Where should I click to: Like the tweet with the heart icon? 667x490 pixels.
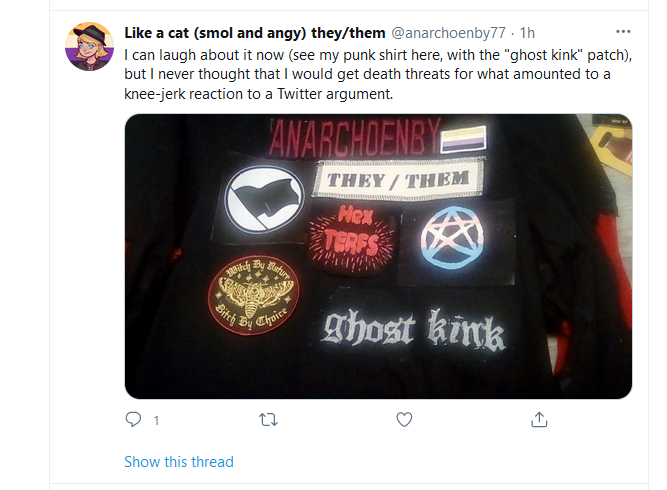(404, 419)
